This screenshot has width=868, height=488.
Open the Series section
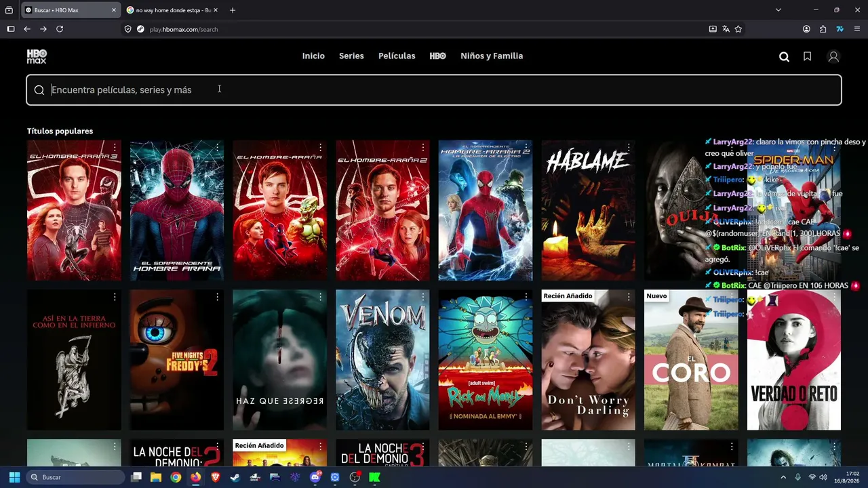[351, 56]
